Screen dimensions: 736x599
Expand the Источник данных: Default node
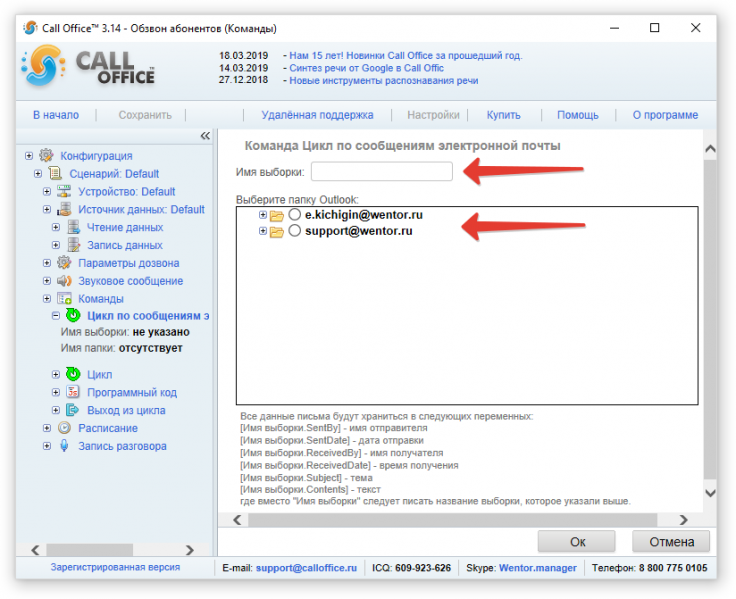(47, 209)
